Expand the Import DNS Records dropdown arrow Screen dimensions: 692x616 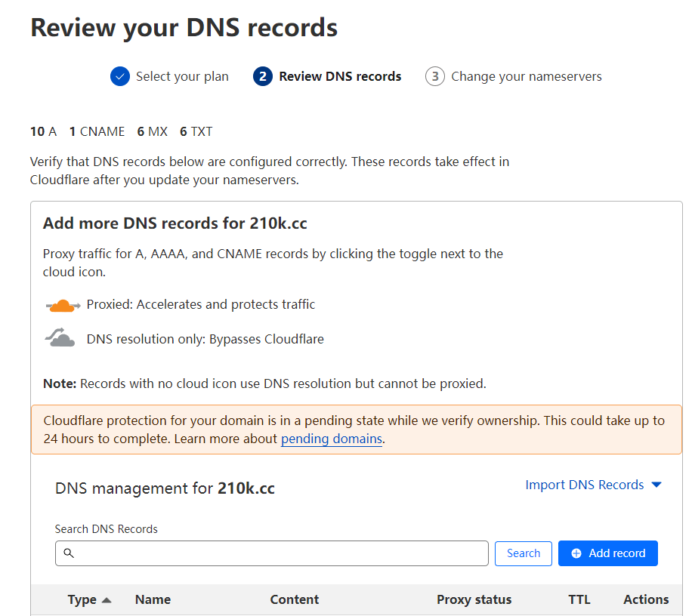656,485
